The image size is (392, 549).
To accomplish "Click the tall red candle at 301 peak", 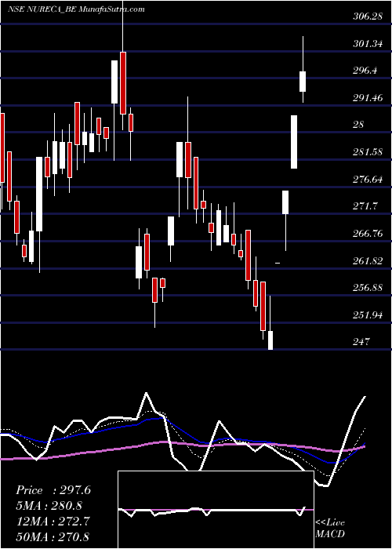I will click(123, 82).
